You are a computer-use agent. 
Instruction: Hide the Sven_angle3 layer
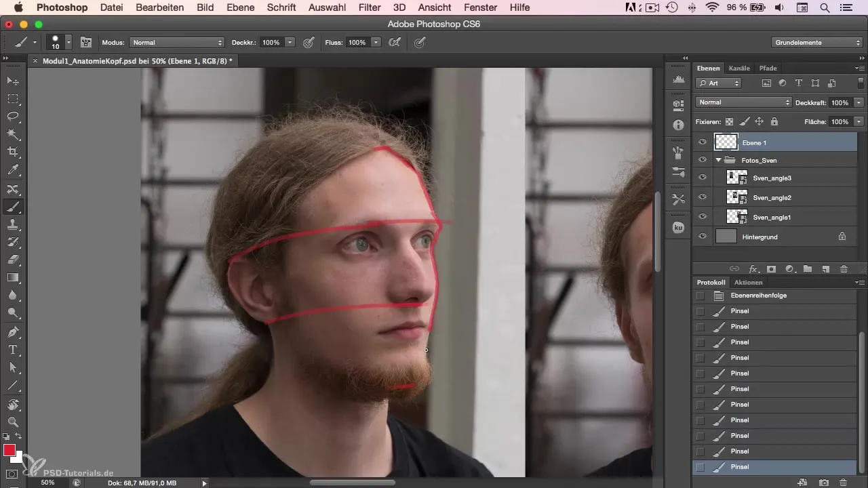[702, 178]
